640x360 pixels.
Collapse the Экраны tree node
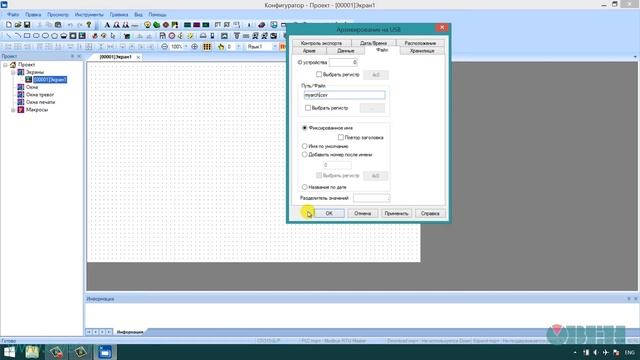point(13,72)
